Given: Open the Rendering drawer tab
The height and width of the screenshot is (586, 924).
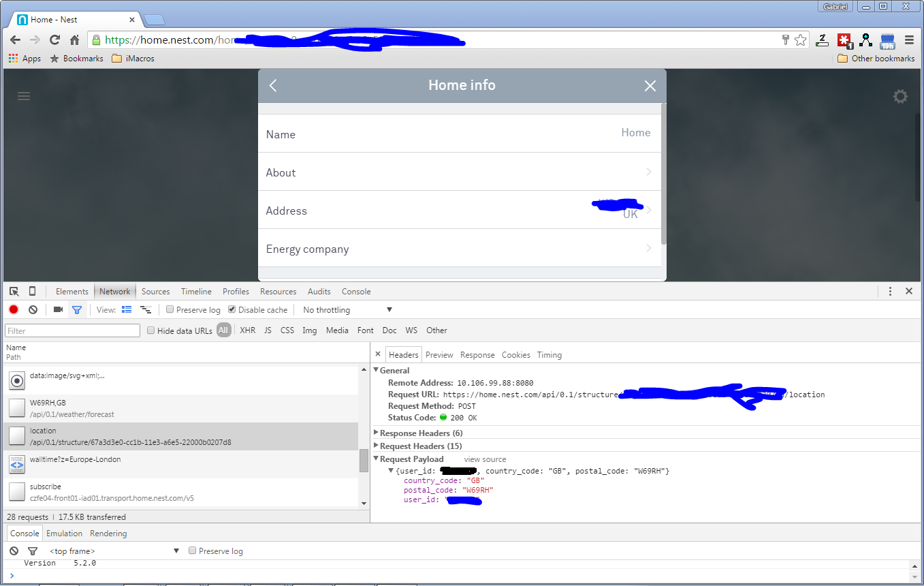Looking at the screenshot, I should 108,534.
